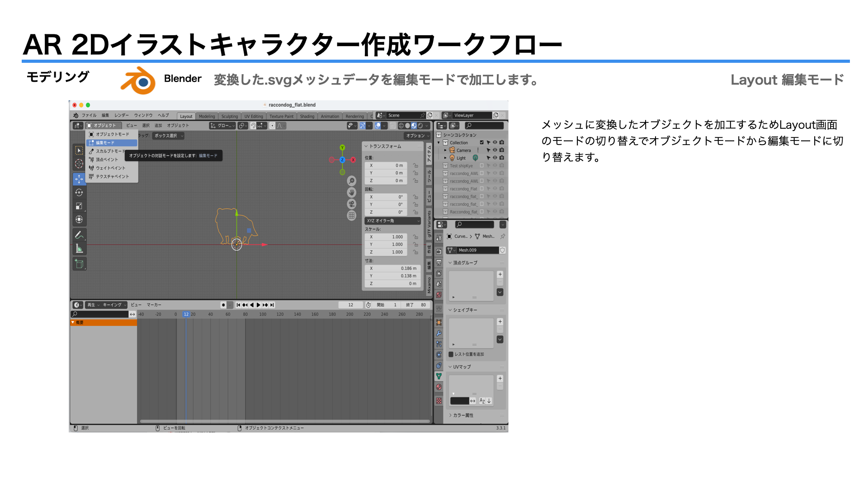868x488 pixels.
Task: Expand the Camera item in outliner
Action: (x=445, y=150)
